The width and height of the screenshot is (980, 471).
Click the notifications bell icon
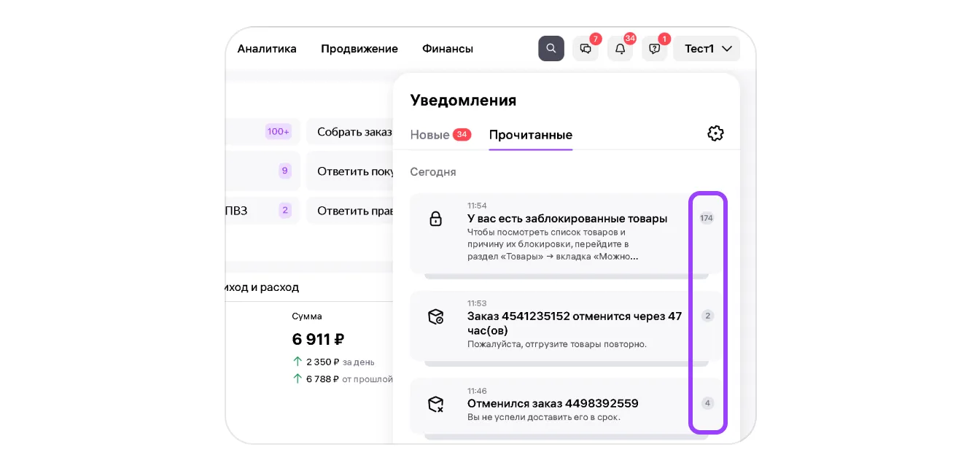pos(620,49)
